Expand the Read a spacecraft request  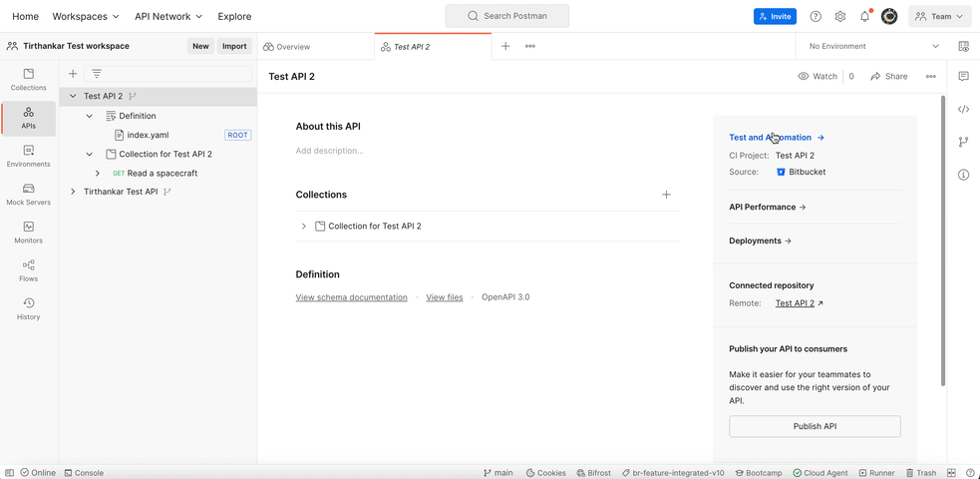pyautogui.click(x=98, y=174)
